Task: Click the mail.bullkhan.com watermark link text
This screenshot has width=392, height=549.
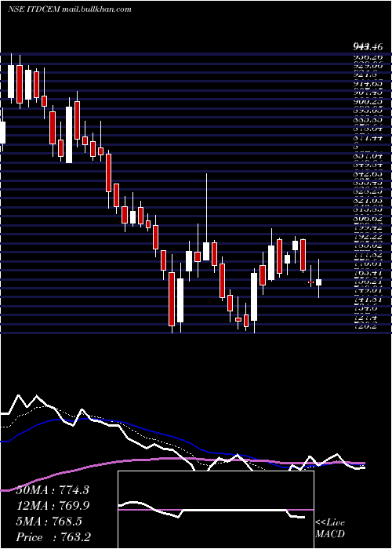Action: [x=96, y=9]
